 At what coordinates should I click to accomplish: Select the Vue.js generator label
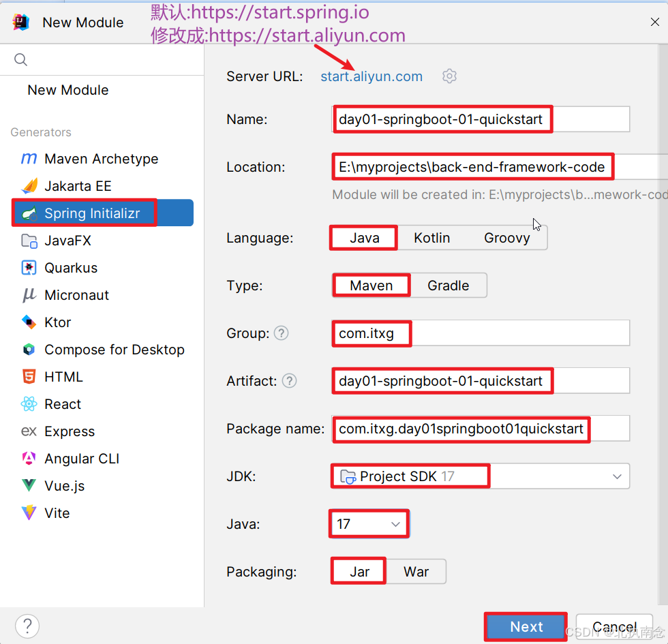[64, 486]
